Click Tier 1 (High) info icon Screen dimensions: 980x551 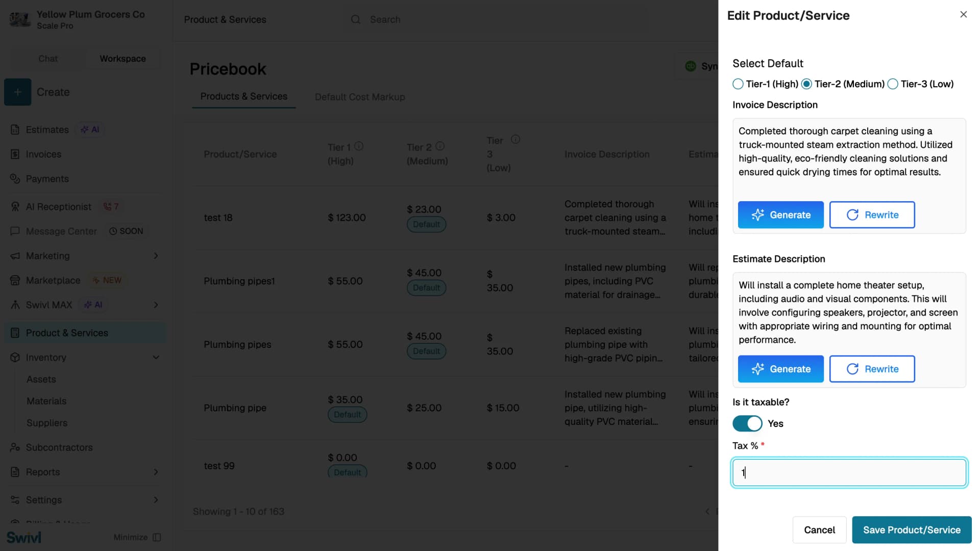pos(359,146)
